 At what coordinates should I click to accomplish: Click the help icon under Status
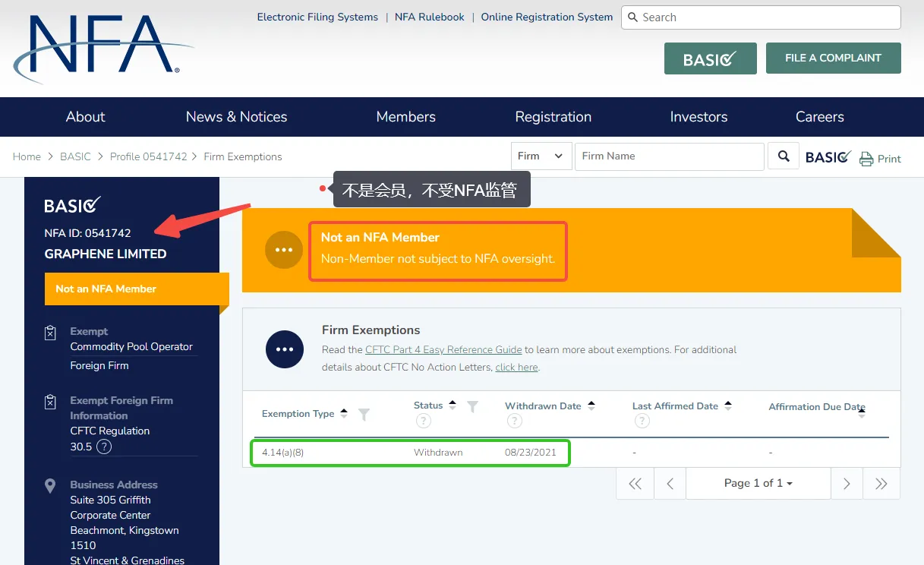423,421
